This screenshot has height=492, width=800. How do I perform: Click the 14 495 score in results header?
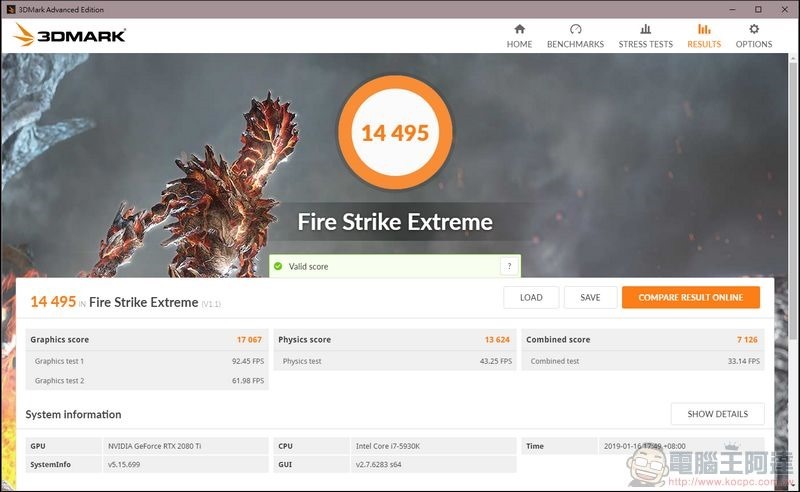[x=53, y=302]
